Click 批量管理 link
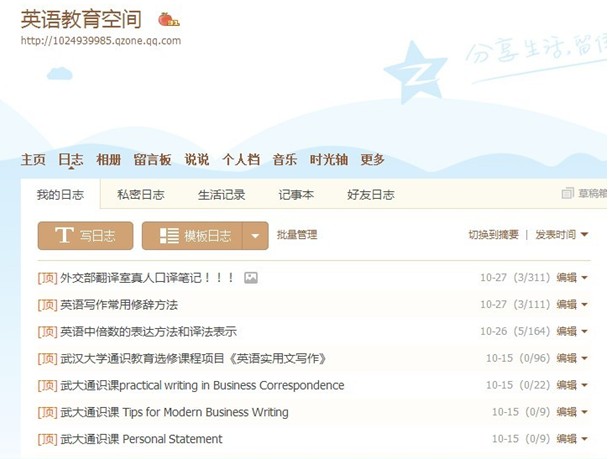Image resolution: width=610 pixels, height=459 pixels. pos(297,235)
